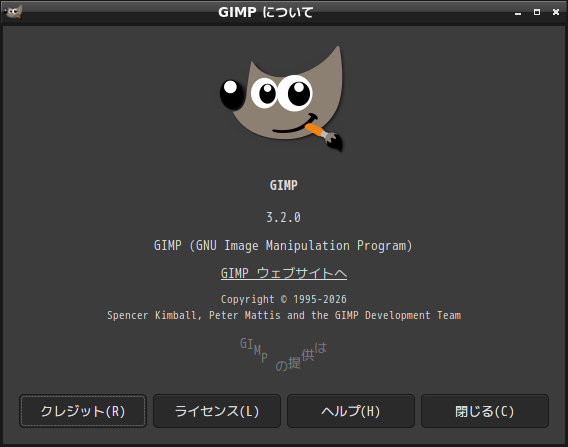568x447 pixels.
Task: Click the GIMP について title bar text
Action: point(266,12)
